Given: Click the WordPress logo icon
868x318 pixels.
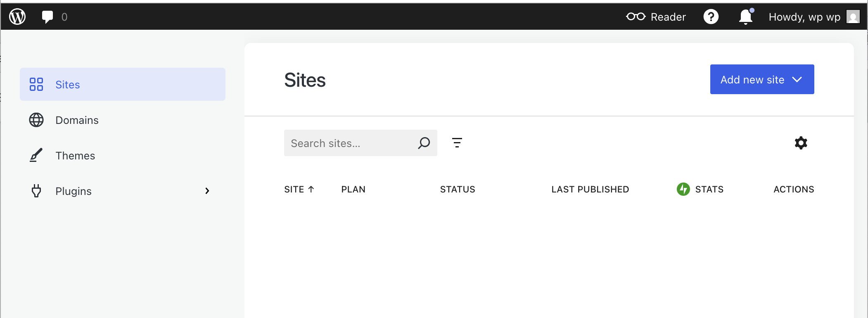Looking at the screenshot, I should [17, 17].
